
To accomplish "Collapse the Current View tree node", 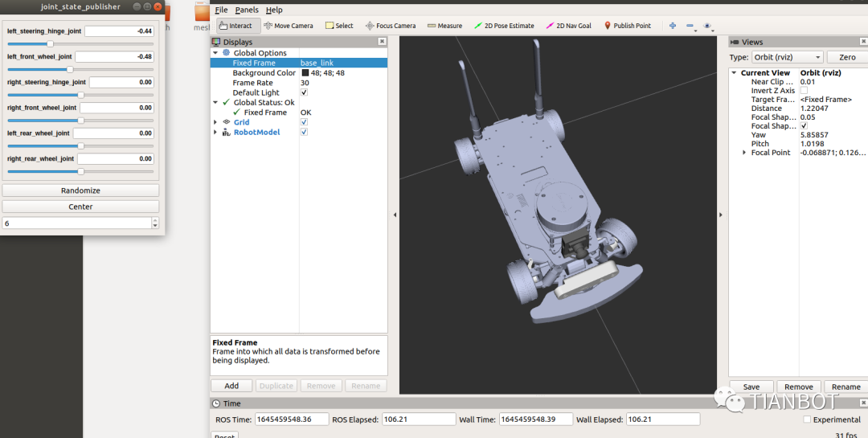I will coord(734,72).
